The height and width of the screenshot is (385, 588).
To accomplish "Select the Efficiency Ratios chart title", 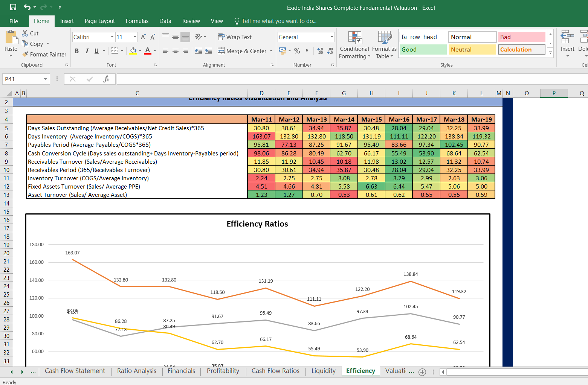I will pyautogui.click(x=257, y=224).
